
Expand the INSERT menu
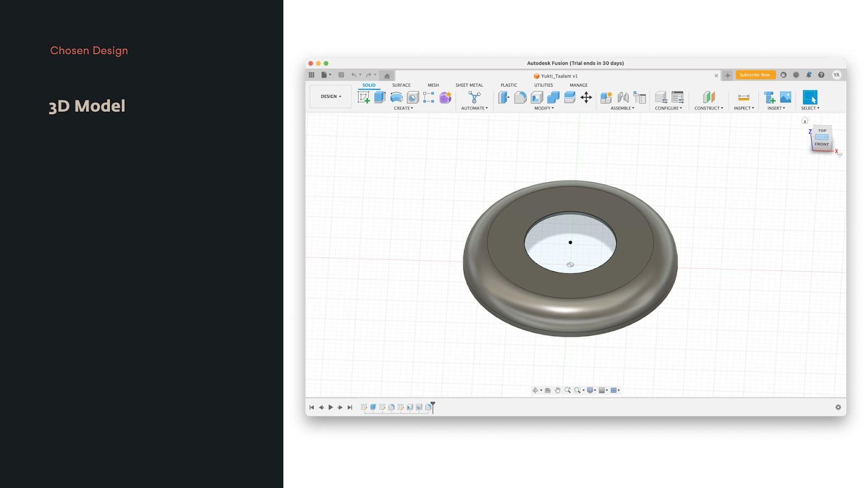[x=776, y=108]
